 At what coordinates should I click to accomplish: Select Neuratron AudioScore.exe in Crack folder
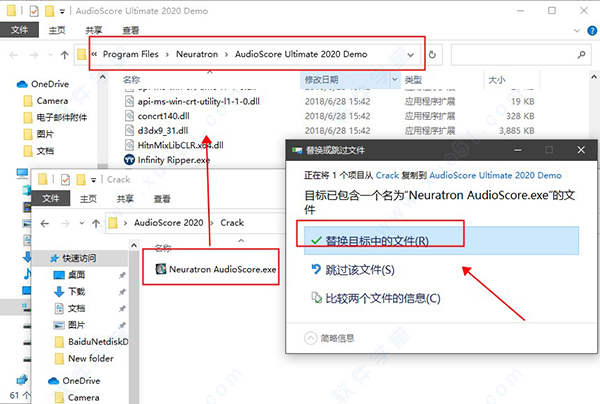coord(215,269)
